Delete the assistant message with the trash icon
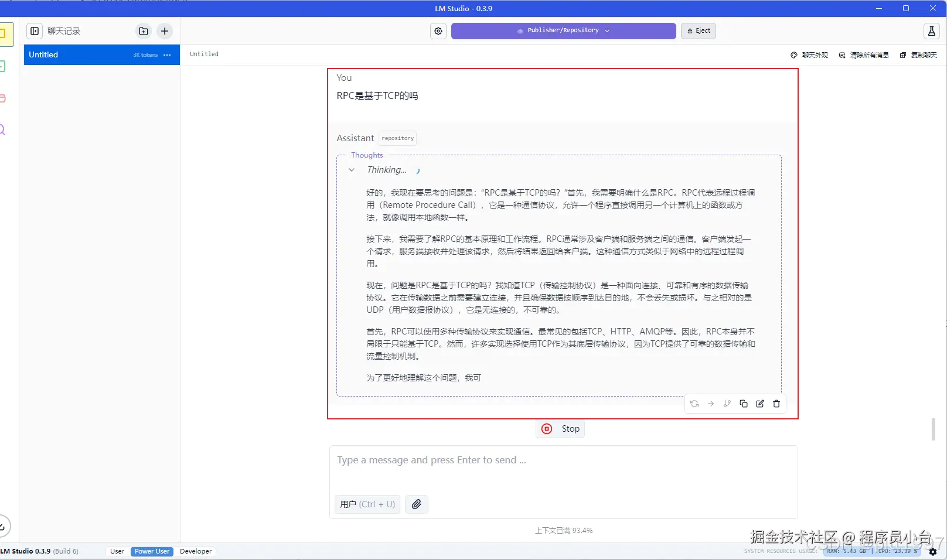 [776, 404]
